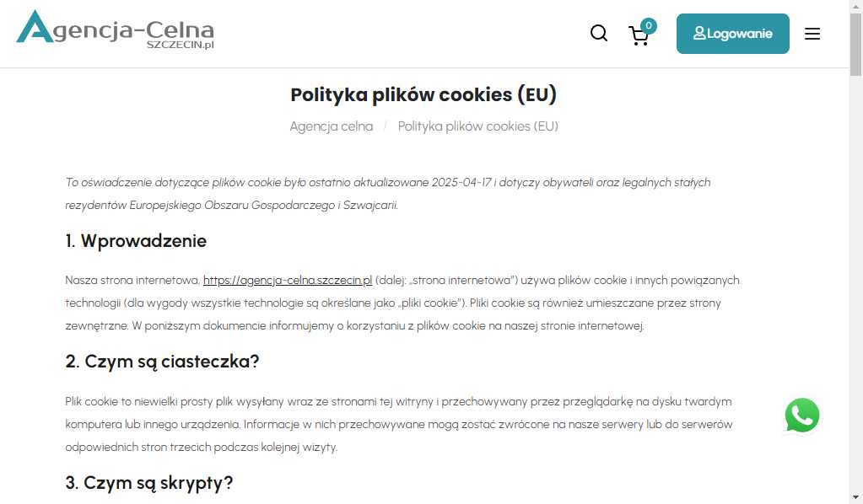Viewport: 863px width, 504px height.
Task: Click the "3. Czym są skrypty?" heading
Action: 148,483
